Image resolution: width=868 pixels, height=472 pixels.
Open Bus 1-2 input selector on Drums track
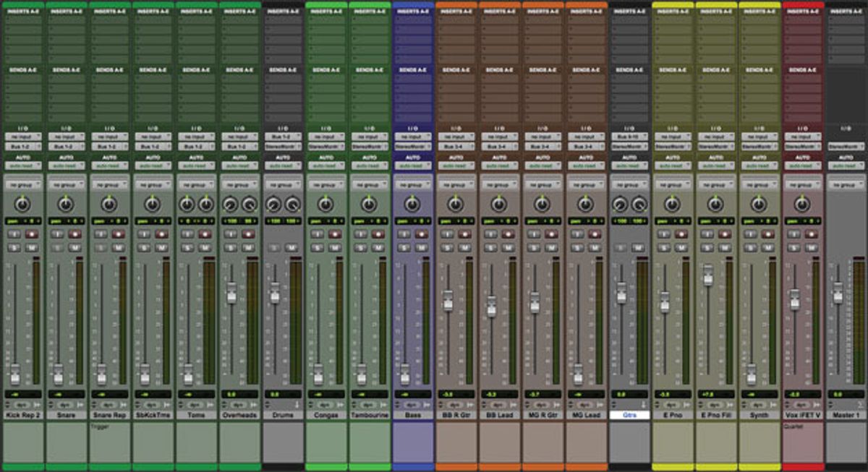[x=283, y=136]
